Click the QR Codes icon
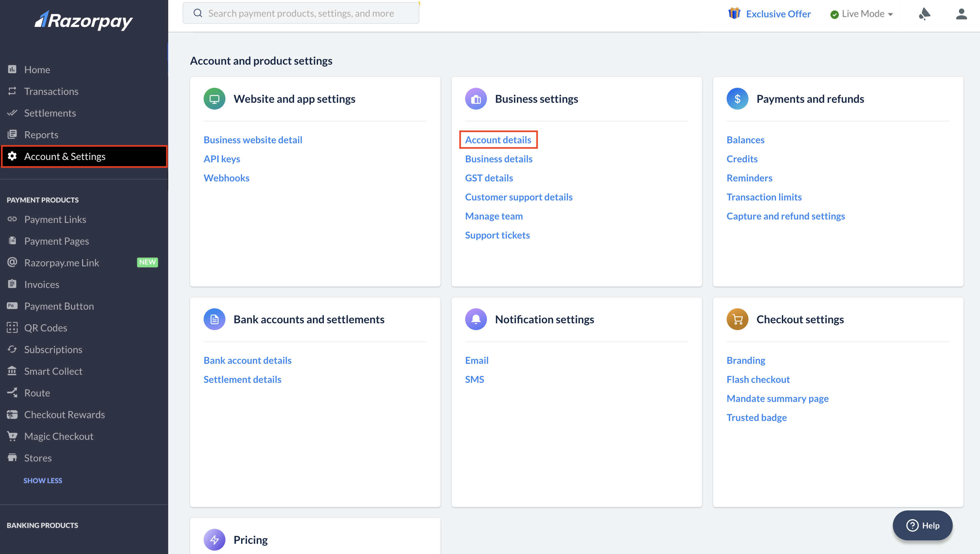The width and height of the screenshot is (980, 554). 12,327
